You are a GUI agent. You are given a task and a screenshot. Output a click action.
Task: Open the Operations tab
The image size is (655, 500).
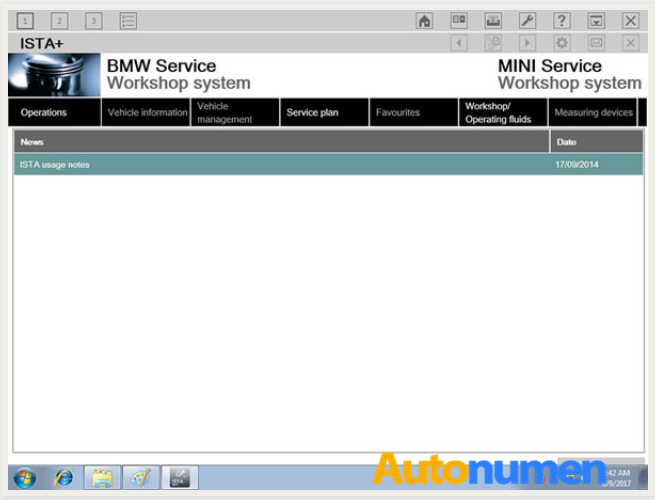point(54,112)
